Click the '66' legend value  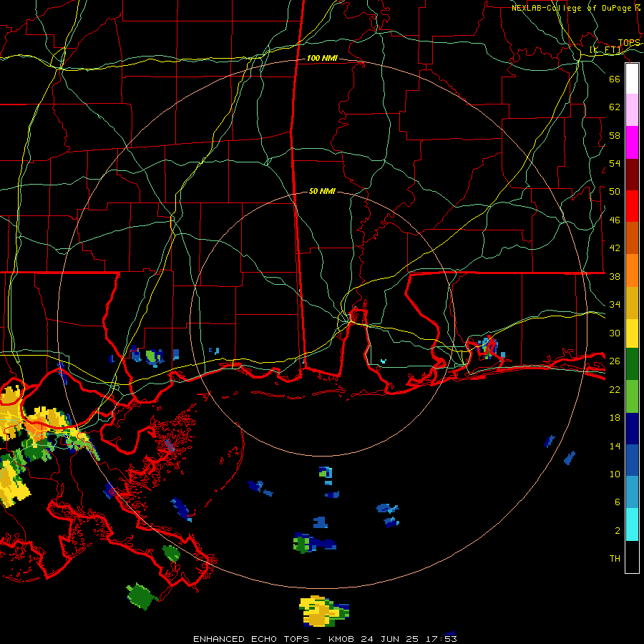tap(615, 79)
